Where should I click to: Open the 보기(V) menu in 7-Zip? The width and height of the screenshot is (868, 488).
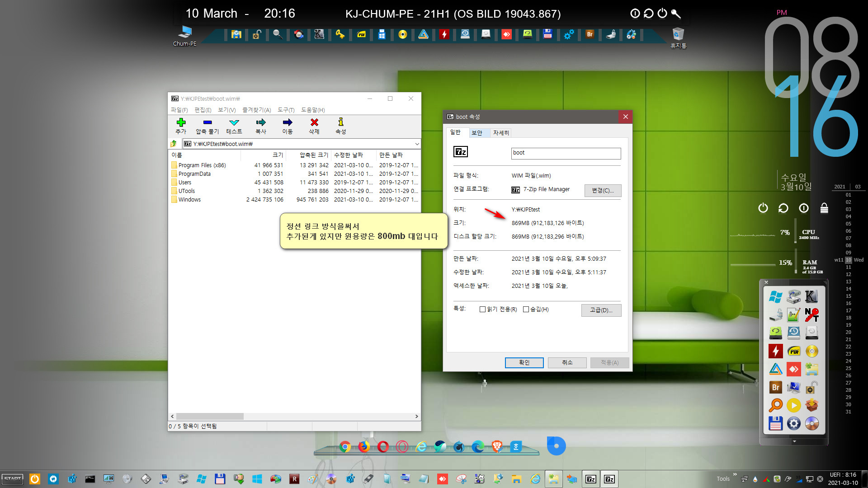227,110
